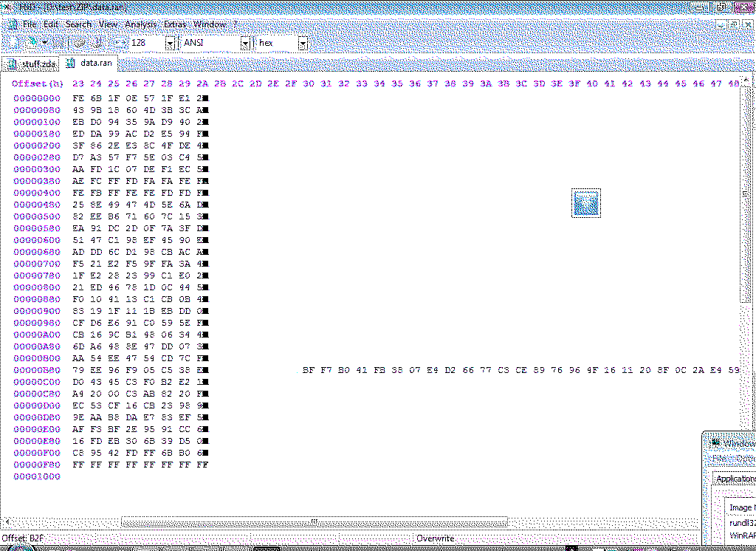Click offset row 00000F80
This screenshot has width=756, height=551.
[37, 465]
